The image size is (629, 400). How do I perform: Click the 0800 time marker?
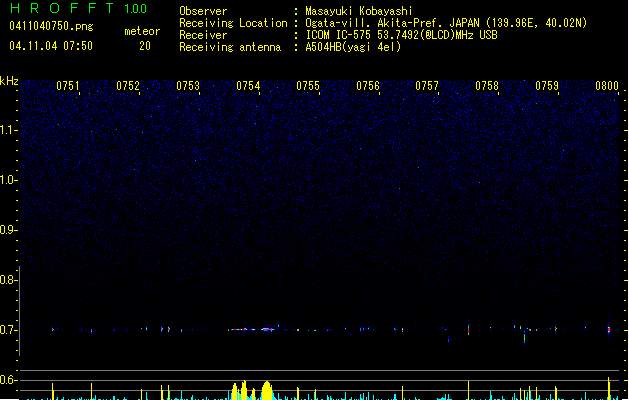tap(607, 86)
